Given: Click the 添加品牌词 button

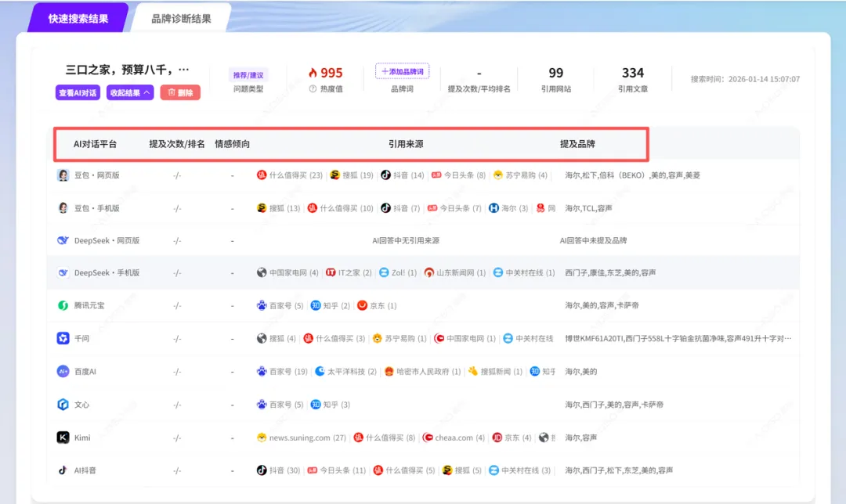Looking at the screenshot, I should (x=402, y=71).
